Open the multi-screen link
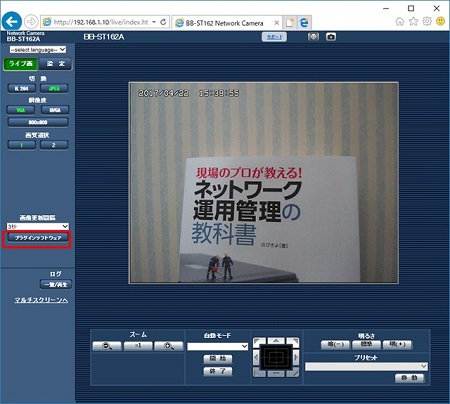Viewport: 450px width, 404px height. [x=41, y=300]
